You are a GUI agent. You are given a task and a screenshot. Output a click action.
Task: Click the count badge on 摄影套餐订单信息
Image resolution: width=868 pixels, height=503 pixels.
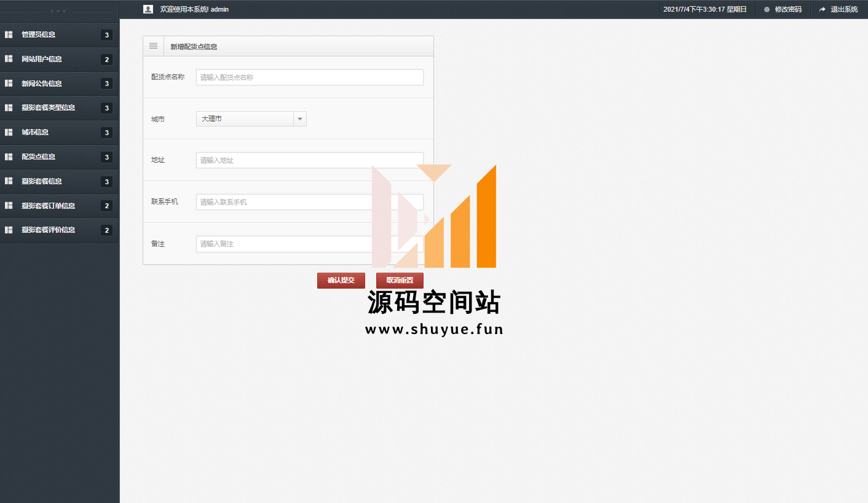tap(107, 206)
